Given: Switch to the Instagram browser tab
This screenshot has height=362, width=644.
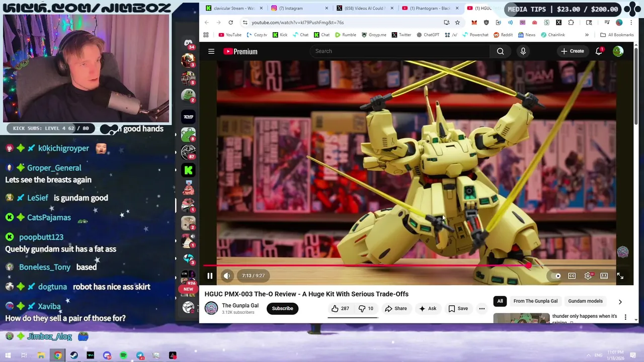Looking at the screenshot, I should point(299,8).
